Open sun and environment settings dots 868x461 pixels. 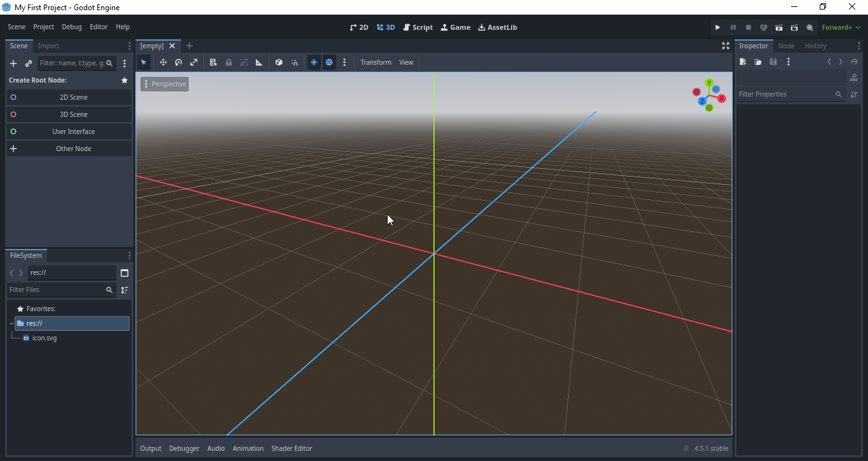[x=344, y=62]
